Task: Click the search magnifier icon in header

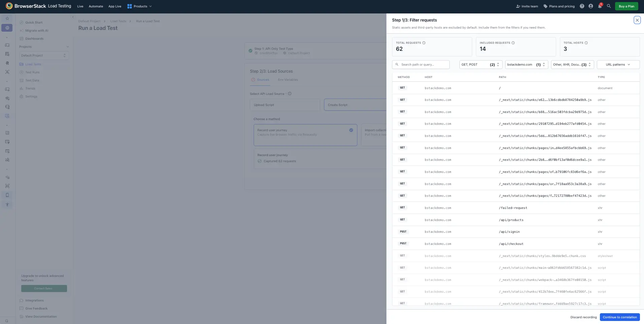Action: [x=609, y=6]
